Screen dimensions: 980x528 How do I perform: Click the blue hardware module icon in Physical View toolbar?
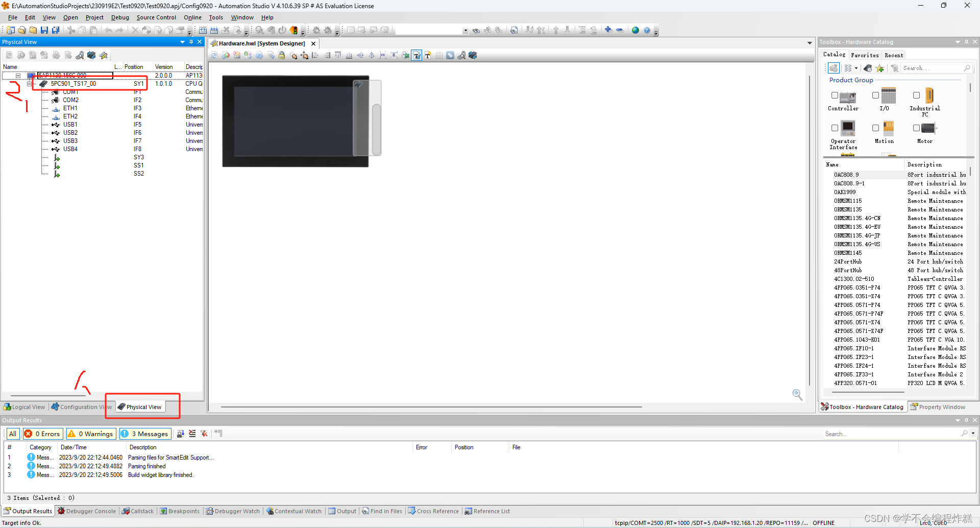click(92, 55)
